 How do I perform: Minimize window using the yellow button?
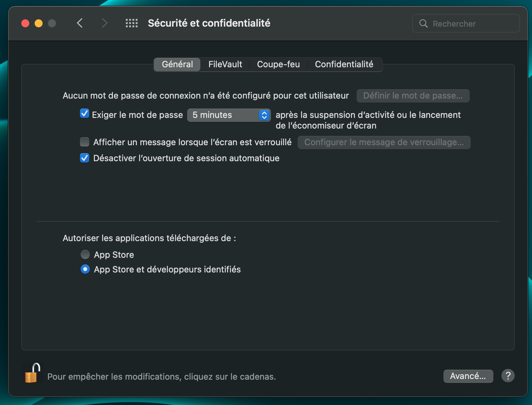click(39, 23)
